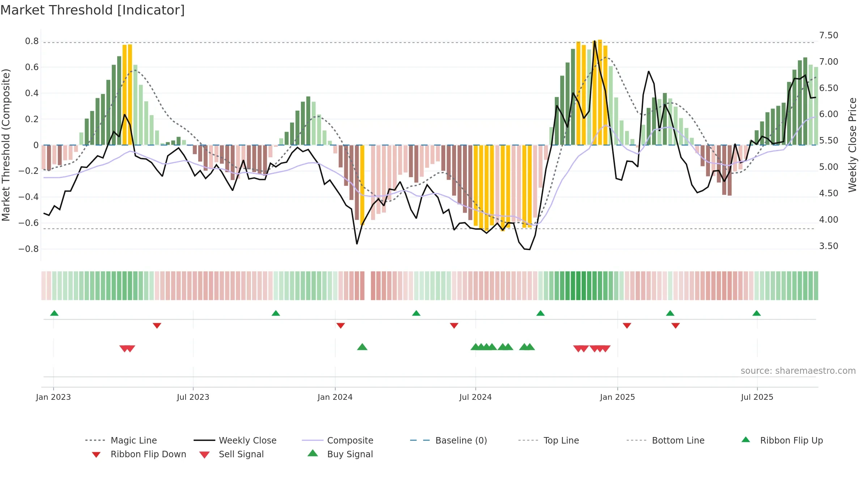Screen dimensions: 868x488
Task: Click the Ribbon Flip Up marker at Jul 2025
Action: (757, 313)
